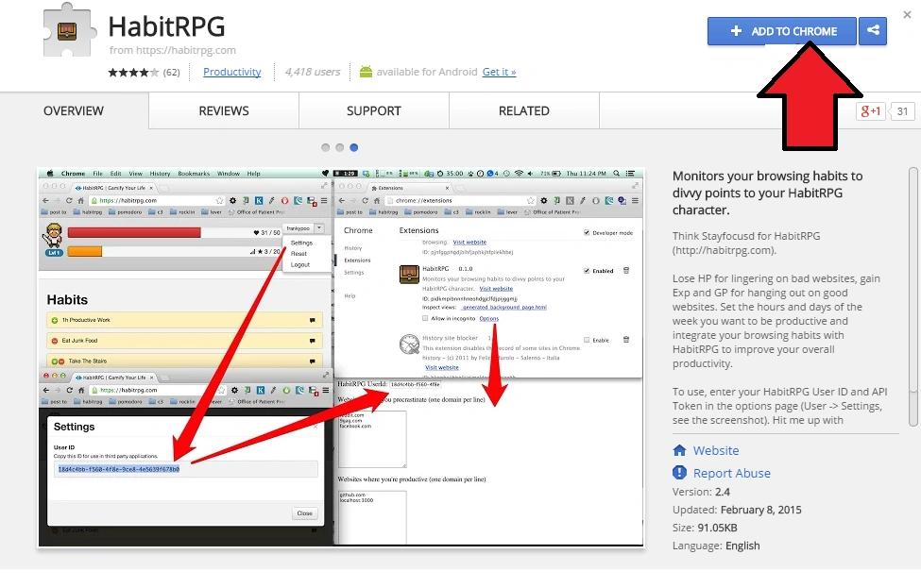Click the HabitRPG puzzle-piece extension icon
Viewport: 921px width, 588px height.
point(69,31)
